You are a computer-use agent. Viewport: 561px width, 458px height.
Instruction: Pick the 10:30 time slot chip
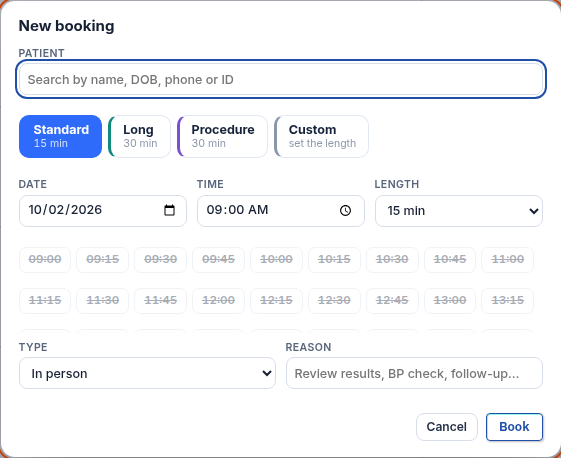[x=392, y=260]
